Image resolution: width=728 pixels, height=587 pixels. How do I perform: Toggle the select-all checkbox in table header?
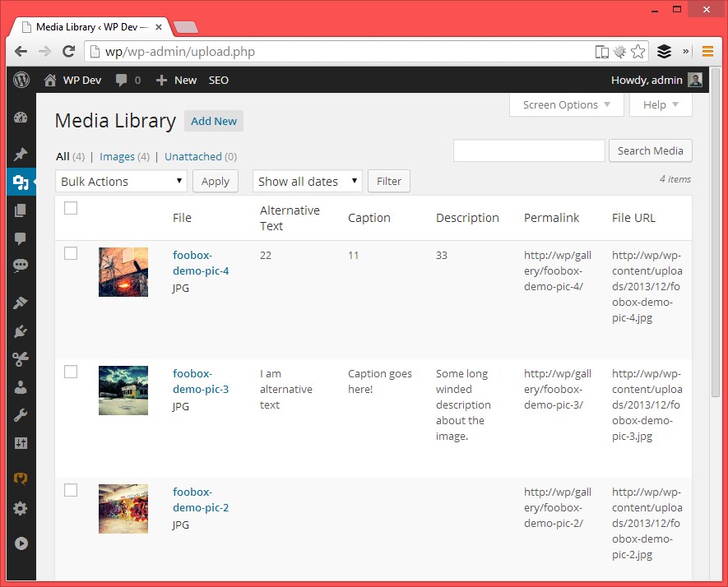point(71,208)
